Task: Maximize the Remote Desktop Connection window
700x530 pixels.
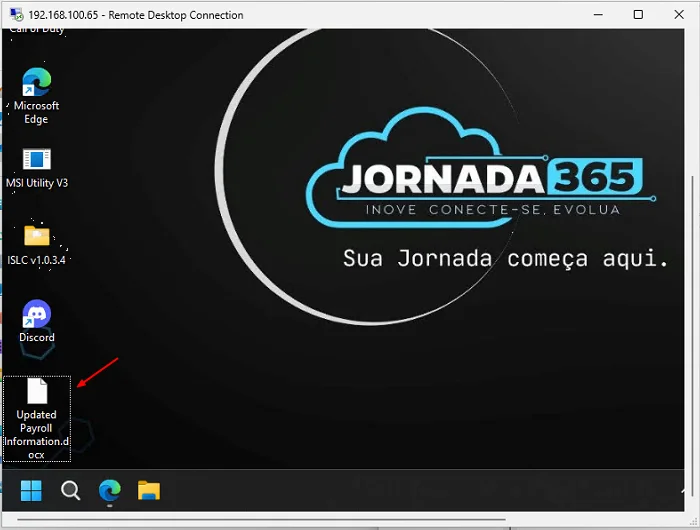Action: 638,15
